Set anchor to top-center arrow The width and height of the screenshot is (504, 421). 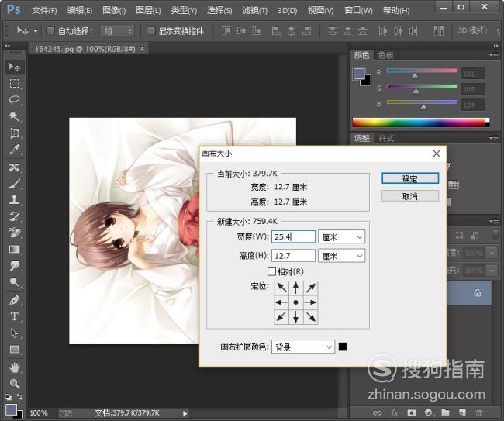click(295, 288)
